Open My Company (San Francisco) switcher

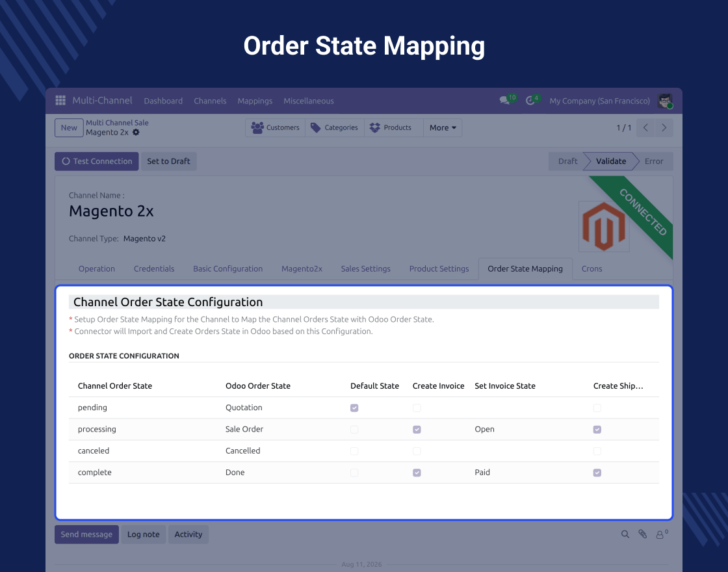click(599, 101)
